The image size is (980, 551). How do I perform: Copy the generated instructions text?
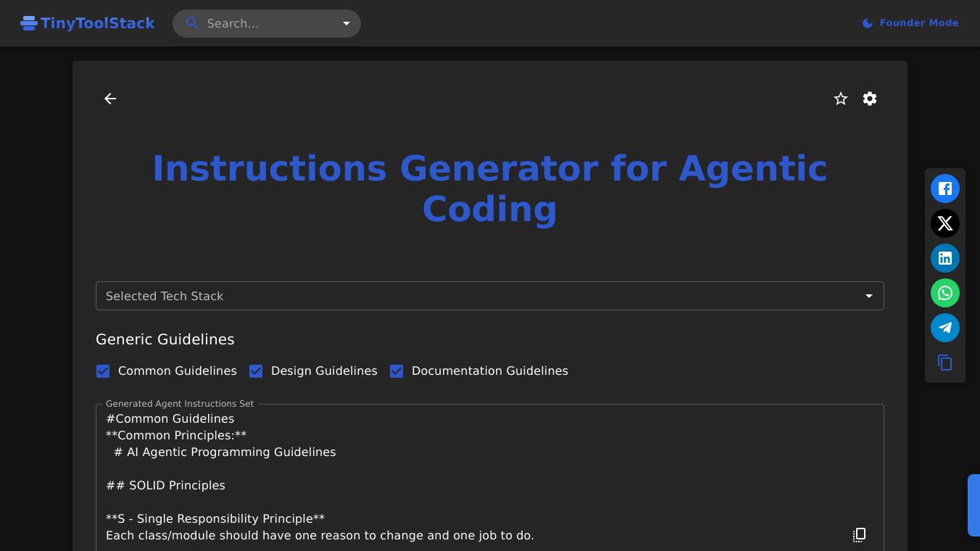click(x=859, y=535)
